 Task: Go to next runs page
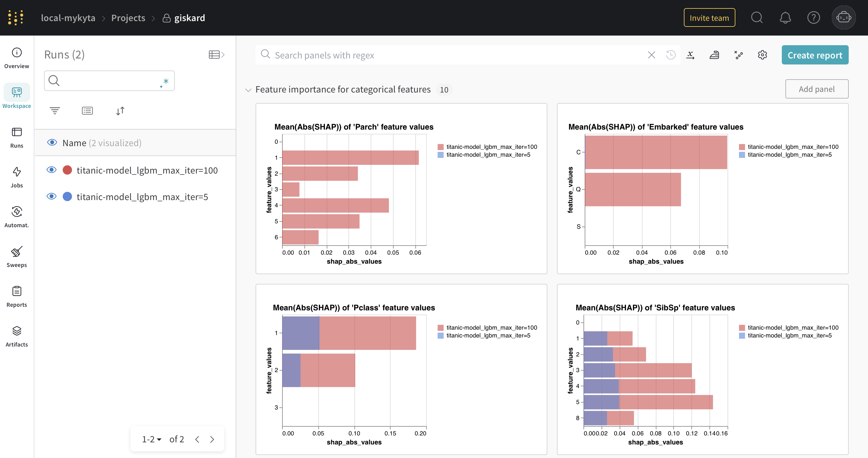click(212, 439)
